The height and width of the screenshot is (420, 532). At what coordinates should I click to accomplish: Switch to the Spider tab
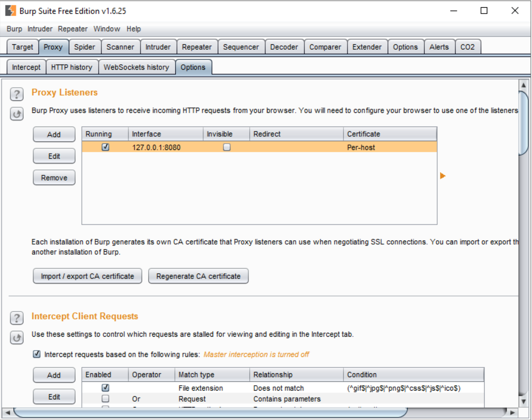tap(85, 47)
